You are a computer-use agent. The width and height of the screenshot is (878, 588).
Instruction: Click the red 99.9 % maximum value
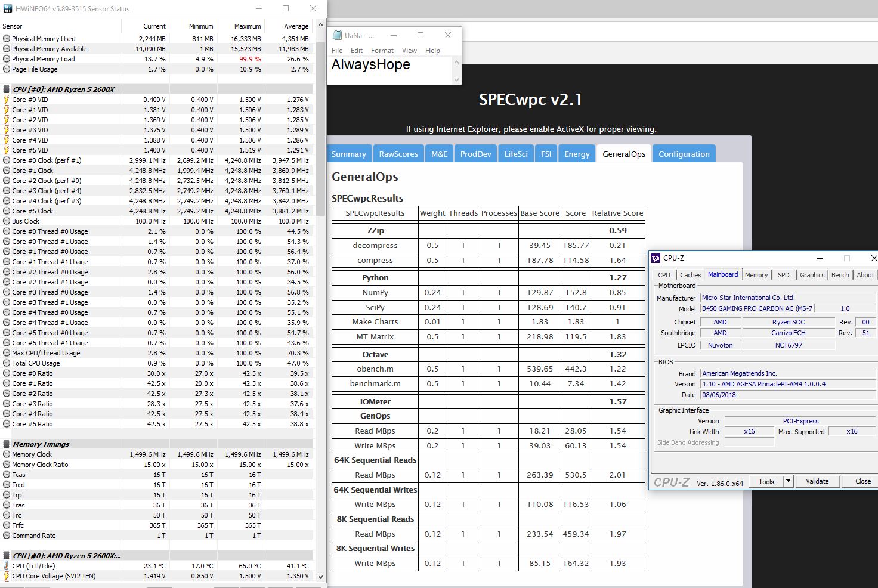click(x=250, y=59)
